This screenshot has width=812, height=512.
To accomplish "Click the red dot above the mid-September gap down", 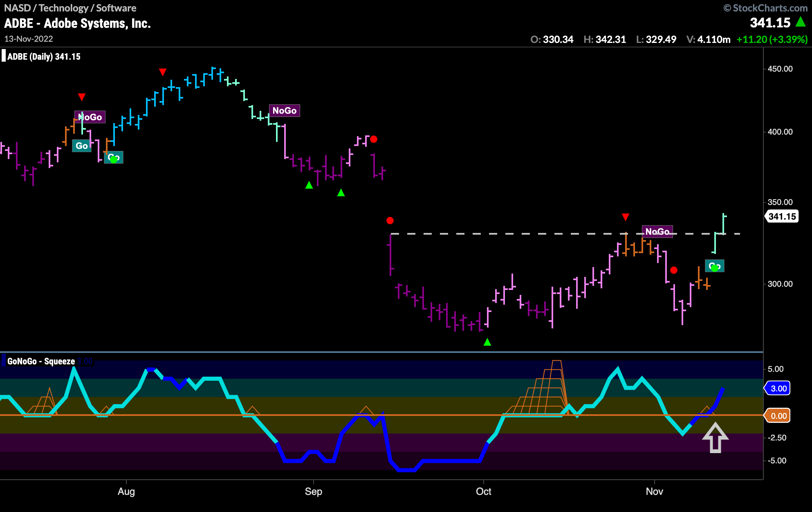I will (390, 221).
